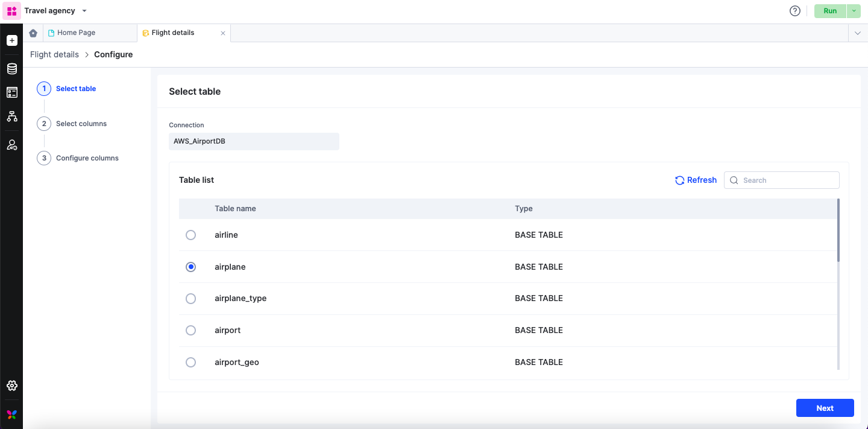Viewport: 868px width, 429px height.
Task: Go to step 3 Configure columns
Action: [78, 158]
